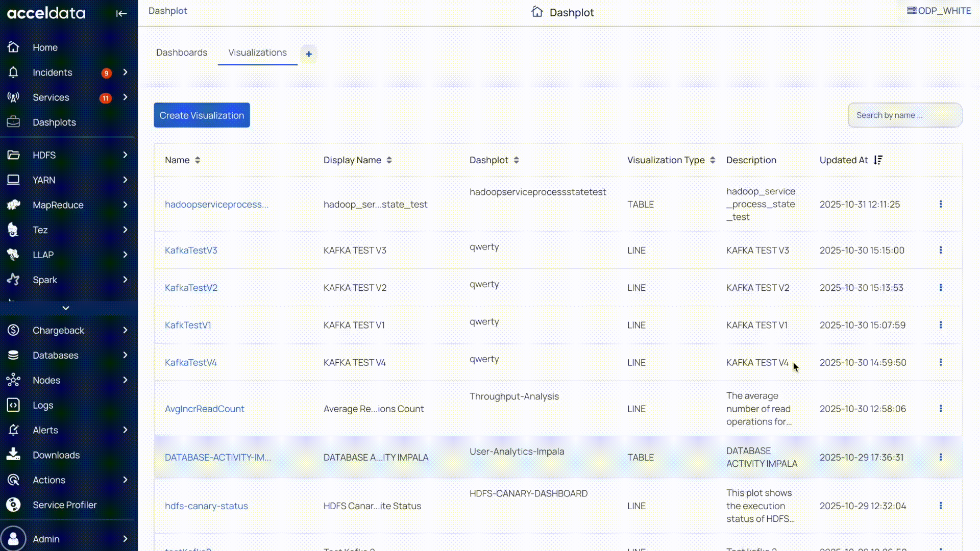The height and width of the screenshot is (551, 980).
Task: Switch to the Dashboards tab
Action: click(x=182, y=53)
